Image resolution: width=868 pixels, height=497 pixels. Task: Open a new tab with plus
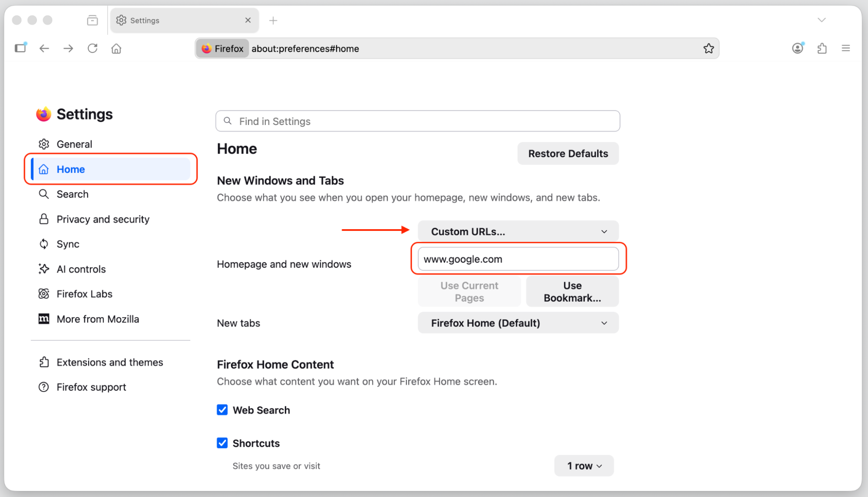[x=273, y=20]
